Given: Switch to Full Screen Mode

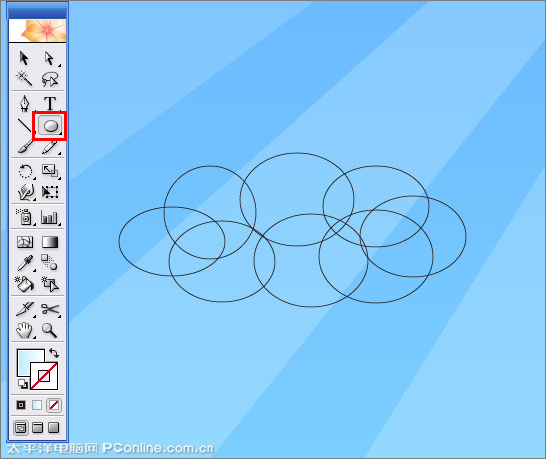Looking at the screenshot, I should pyautogui.click(x=53, y=427).
